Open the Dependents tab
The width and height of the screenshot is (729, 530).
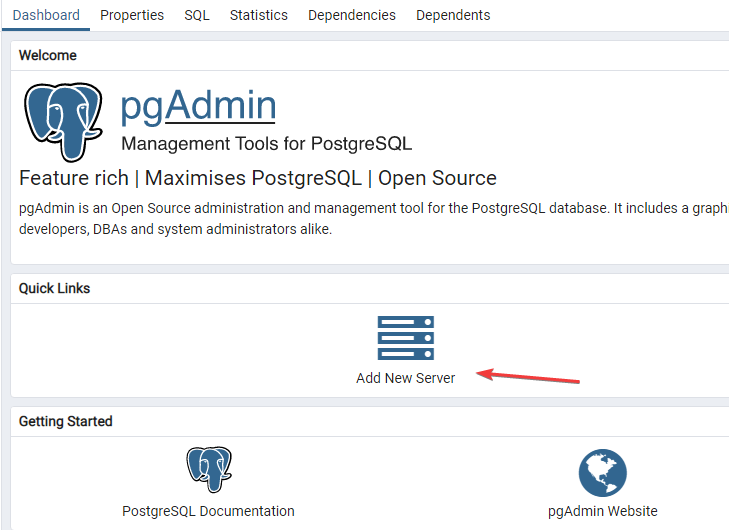(453, 15)
